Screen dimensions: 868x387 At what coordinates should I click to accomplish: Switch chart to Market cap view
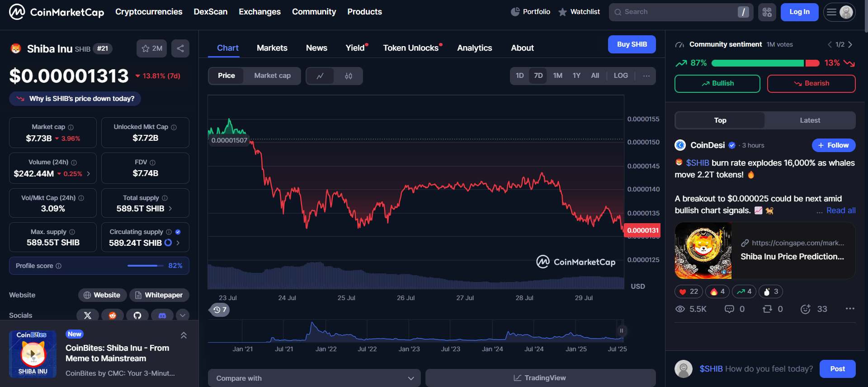[272, 76]
